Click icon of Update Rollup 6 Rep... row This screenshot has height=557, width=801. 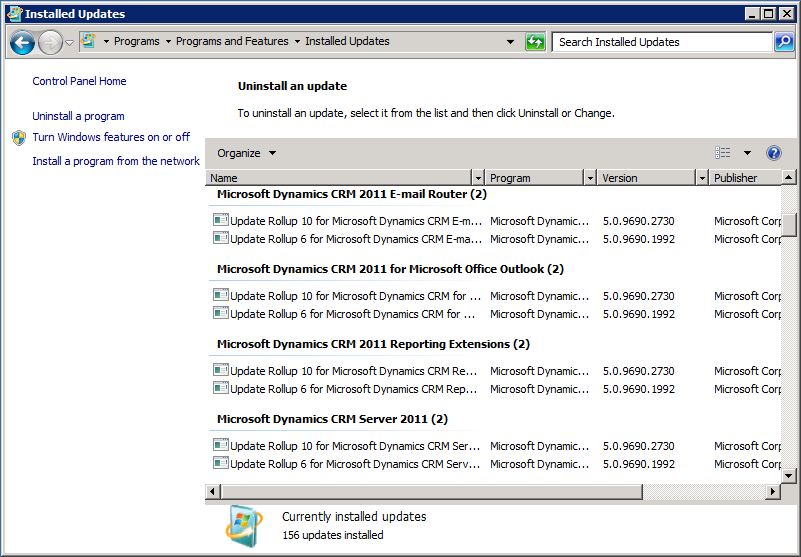(x=221, y=388)
